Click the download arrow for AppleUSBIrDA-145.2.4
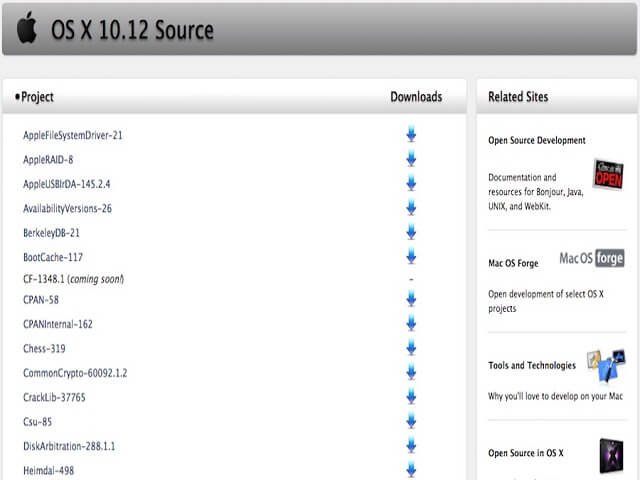This screenshot has height=480, width=640. click(x=411, y=183)
